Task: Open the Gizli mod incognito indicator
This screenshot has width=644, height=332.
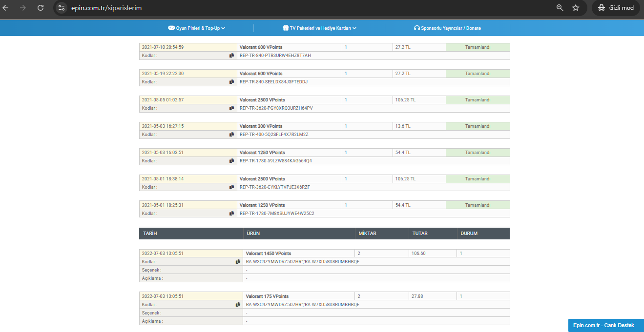Action: 616,8
